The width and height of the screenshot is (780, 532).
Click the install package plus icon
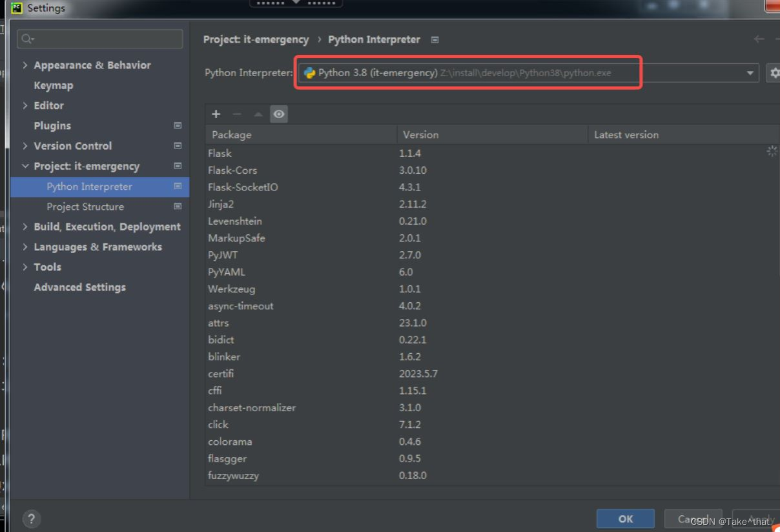point(216,114)
